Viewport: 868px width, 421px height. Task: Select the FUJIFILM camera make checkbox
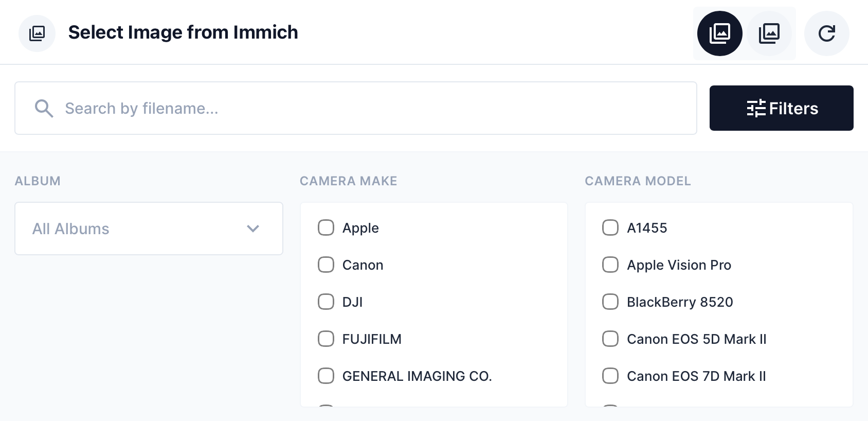coord(325,339)
